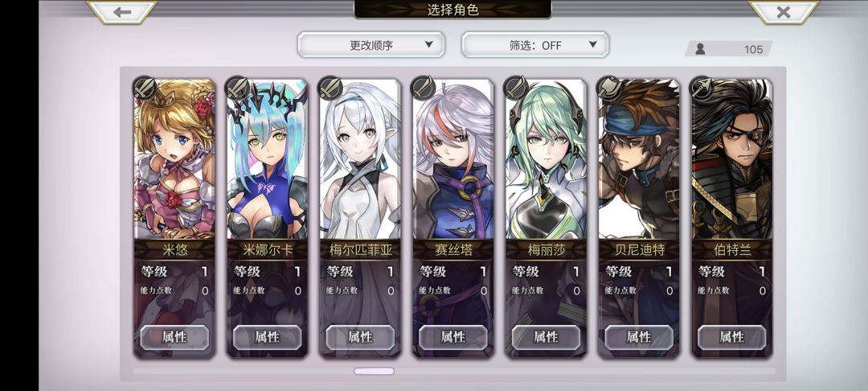
Task: Select the 梅丽莎 character portrait
Action: (546, 159)
